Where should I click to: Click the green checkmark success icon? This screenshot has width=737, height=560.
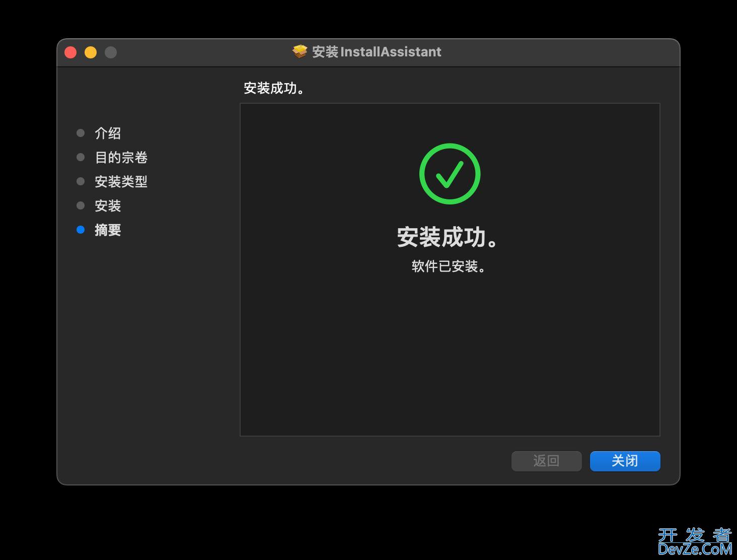pos(450,174)
